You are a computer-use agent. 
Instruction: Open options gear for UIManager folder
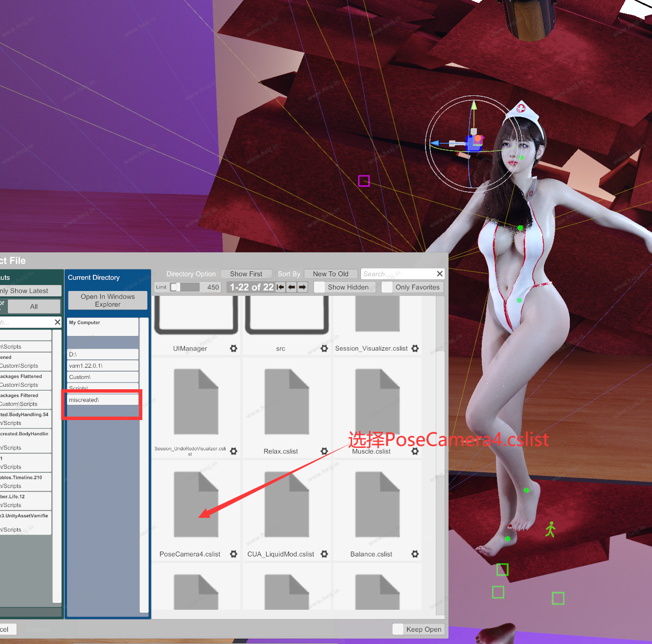point(234,349)
